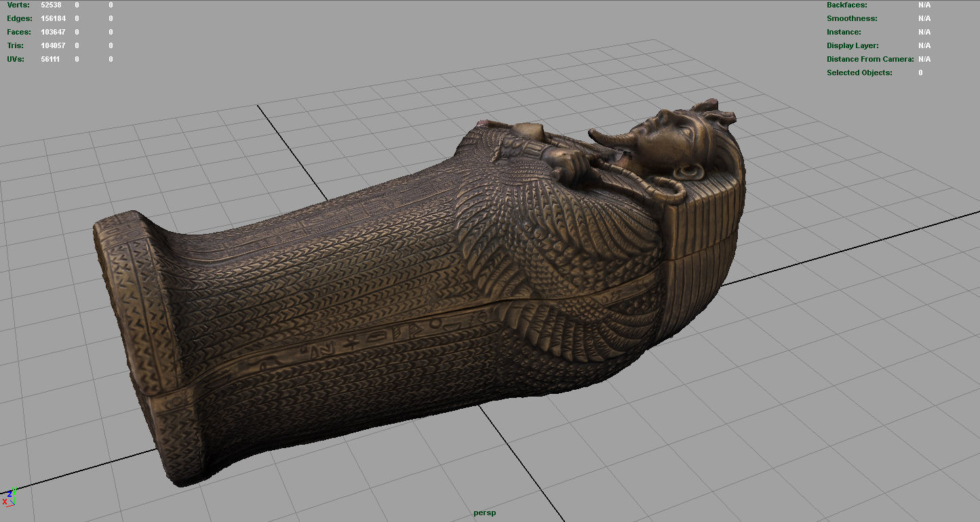Click the Tris: label
The height and width of the screenshot is (522, 980).
(16, 45)
